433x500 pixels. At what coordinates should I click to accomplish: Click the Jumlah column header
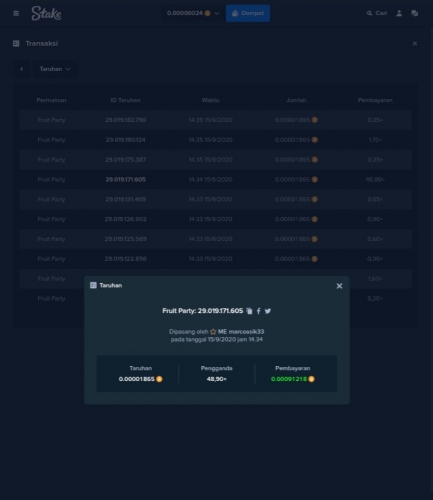(x=296, y=100)
